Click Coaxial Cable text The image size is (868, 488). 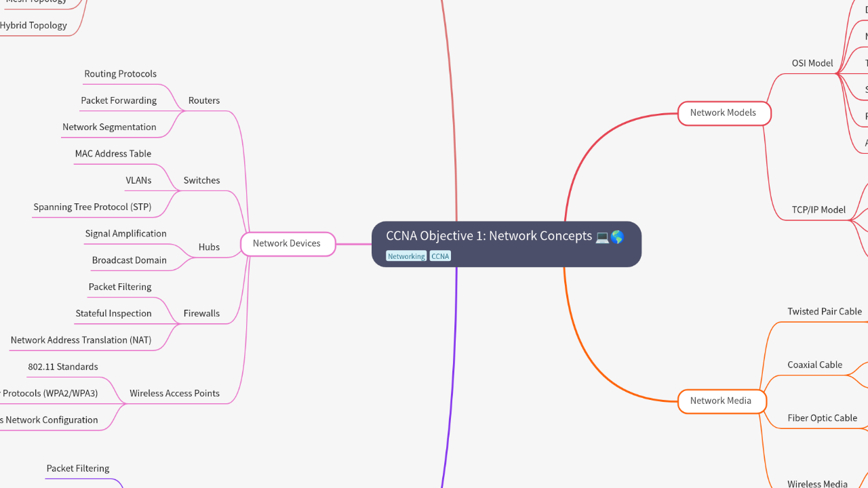[814, 365]
